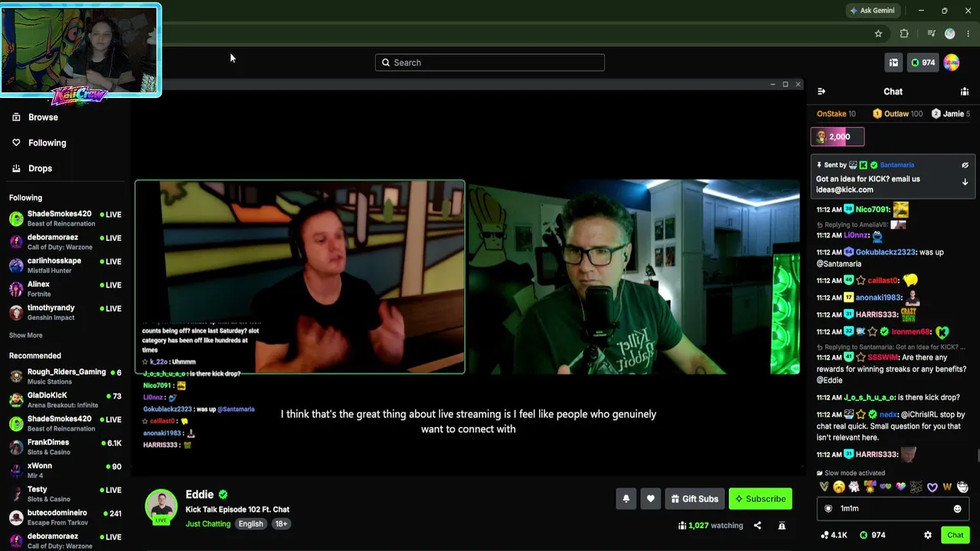
Task: Open the 4.1K channel points balance
Action: click(834, 536)
